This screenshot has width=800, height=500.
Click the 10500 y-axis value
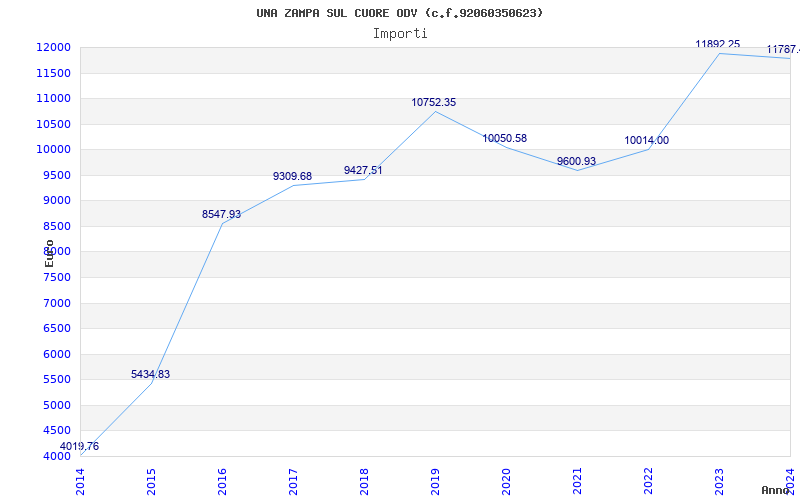pyautogui.click(x=53, y=124)
